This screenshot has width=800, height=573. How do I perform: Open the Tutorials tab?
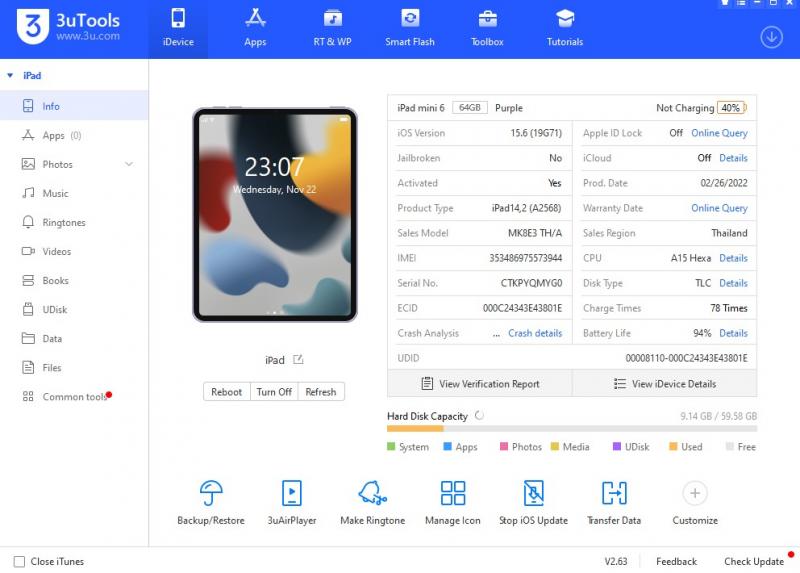click(x=565, y=29)
